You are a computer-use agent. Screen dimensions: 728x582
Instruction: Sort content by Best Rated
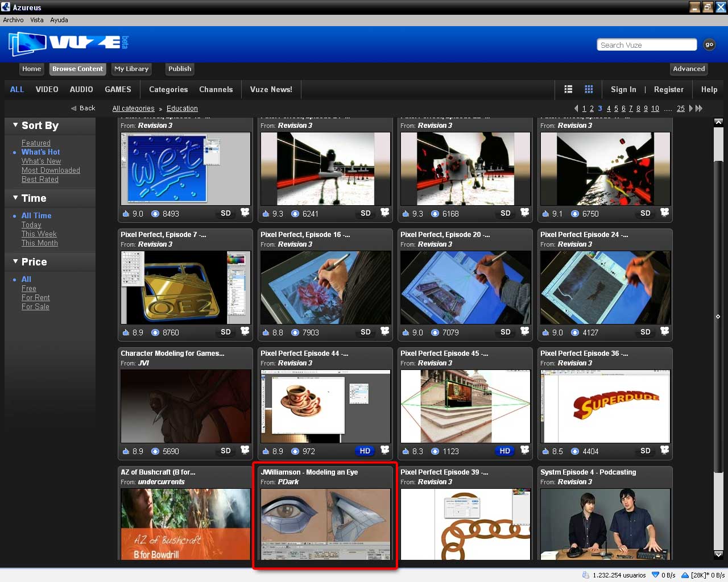40,180
